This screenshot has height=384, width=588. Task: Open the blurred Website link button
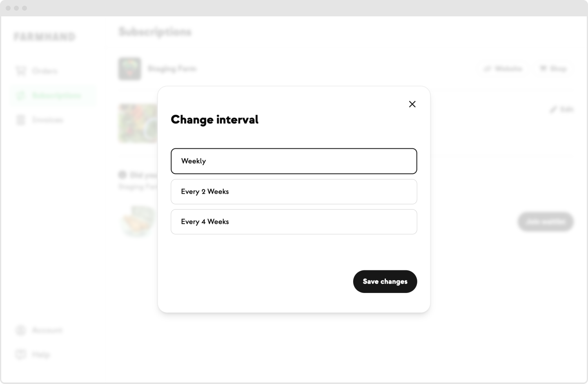[x=503, y=69]
